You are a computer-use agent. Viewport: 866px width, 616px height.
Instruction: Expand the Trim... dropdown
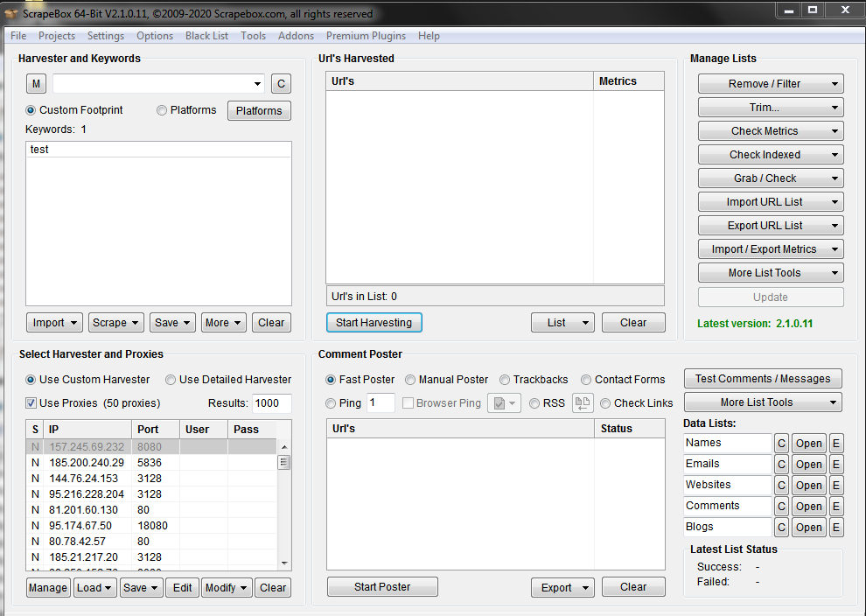tap(771, 108)
